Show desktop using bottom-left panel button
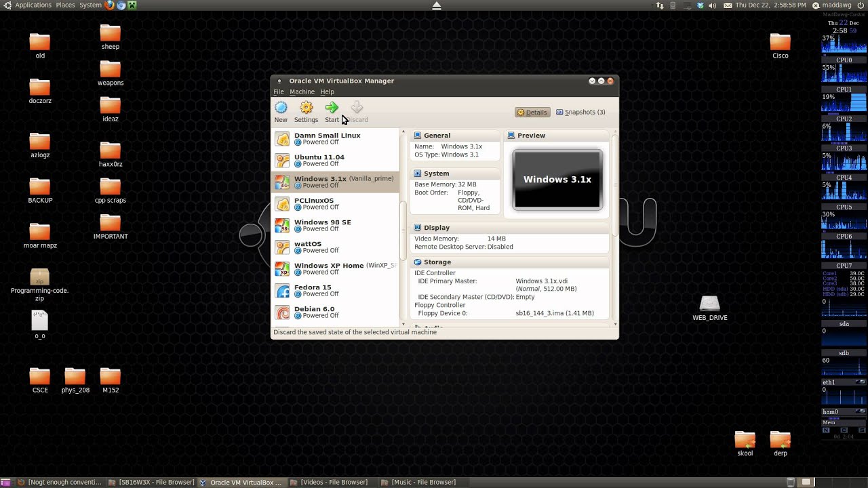This screenshot has height=488, width=868. click(5, 482)
